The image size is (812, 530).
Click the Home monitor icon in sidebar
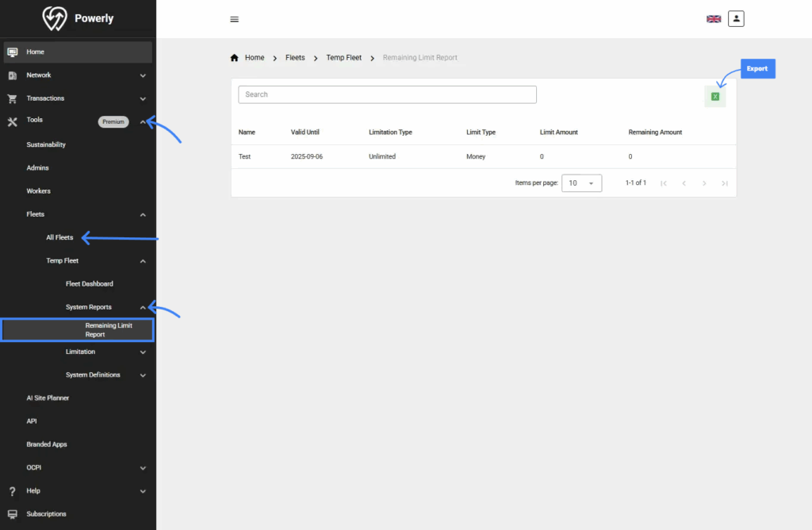(x=12, y=52)
